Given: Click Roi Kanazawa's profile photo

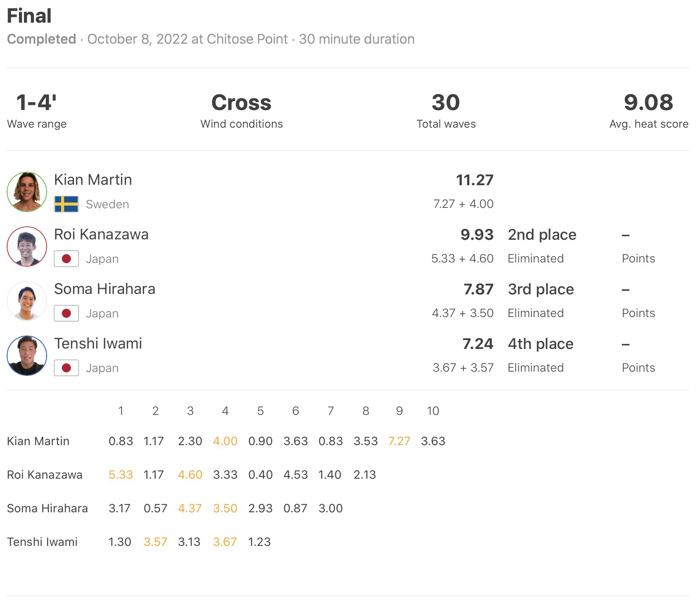Looking at the screenshot, I should [27, 246].
